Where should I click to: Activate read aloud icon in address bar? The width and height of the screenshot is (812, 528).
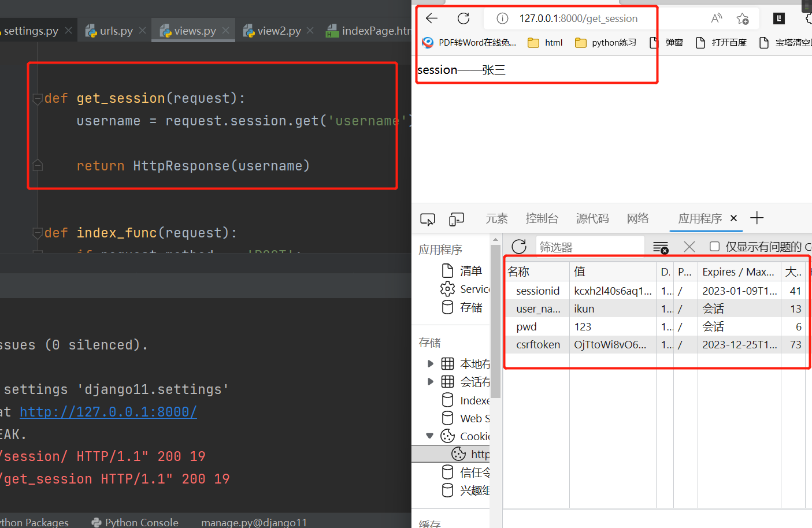click(717, 18)
